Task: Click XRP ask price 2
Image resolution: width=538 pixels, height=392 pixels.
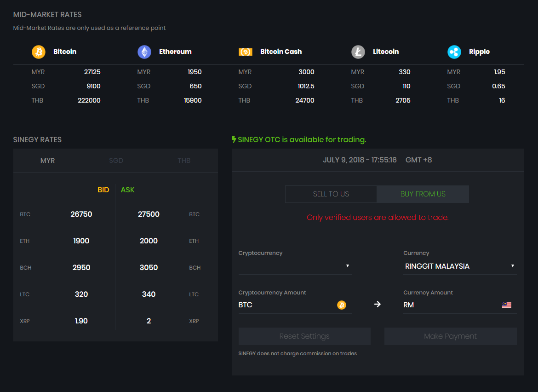Action: [x=149, y=321]
